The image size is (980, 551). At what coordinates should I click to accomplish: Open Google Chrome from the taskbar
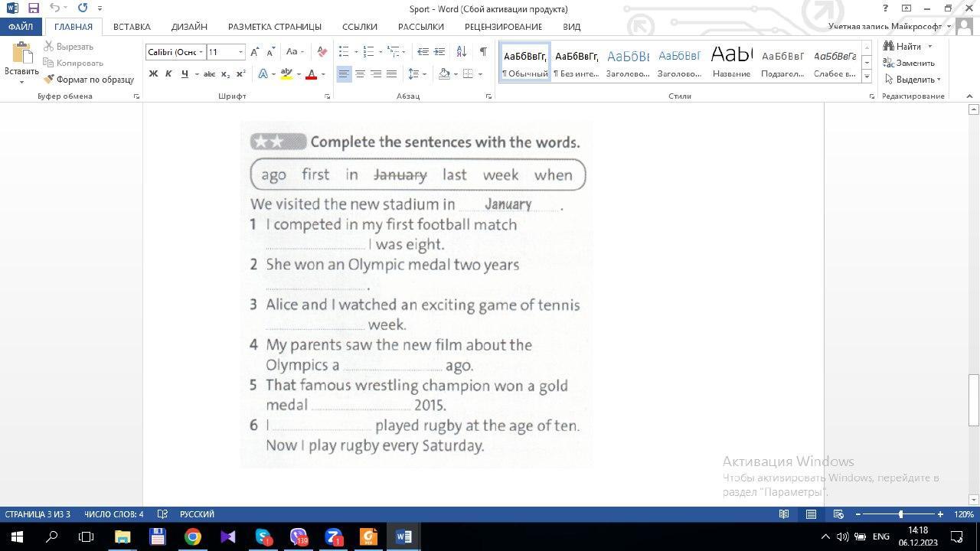click(x=192, y=536)
